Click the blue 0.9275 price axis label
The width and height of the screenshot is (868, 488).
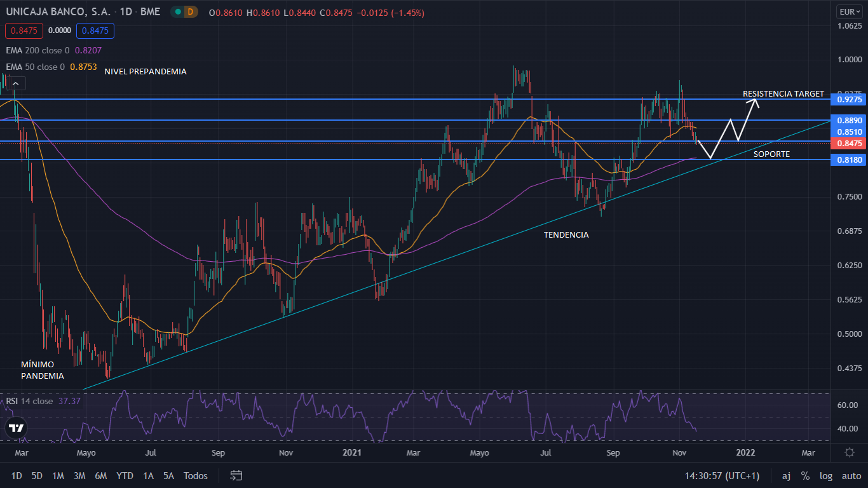coord(850,100)
